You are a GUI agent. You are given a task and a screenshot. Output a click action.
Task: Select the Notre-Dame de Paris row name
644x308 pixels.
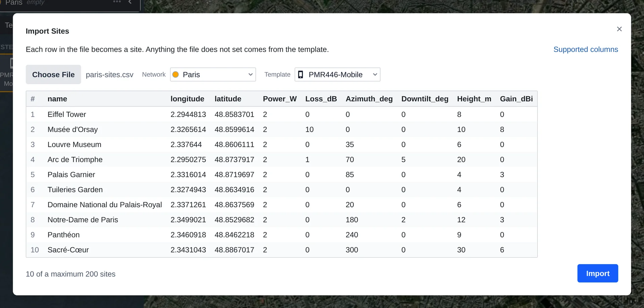[x=83, y=220]
